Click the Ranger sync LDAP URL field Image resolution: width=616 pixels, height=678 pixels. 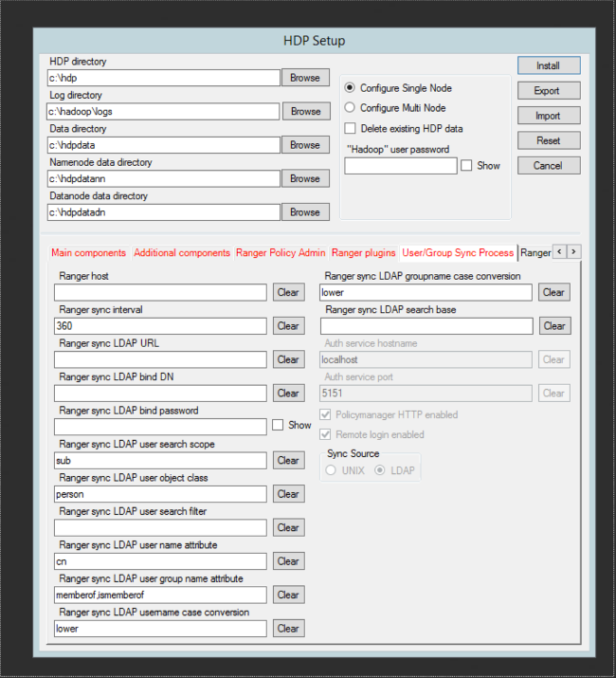pos(160,359)
